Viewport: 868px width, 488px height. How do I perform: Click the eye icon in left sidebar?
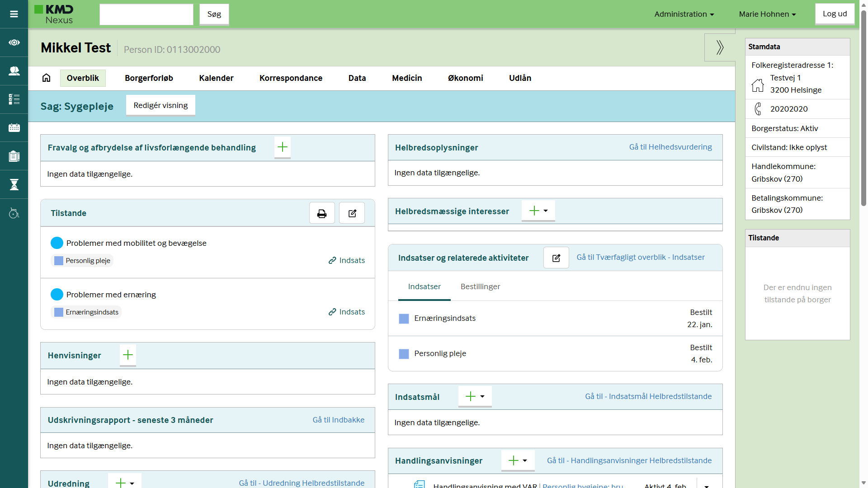click(14, 42)
